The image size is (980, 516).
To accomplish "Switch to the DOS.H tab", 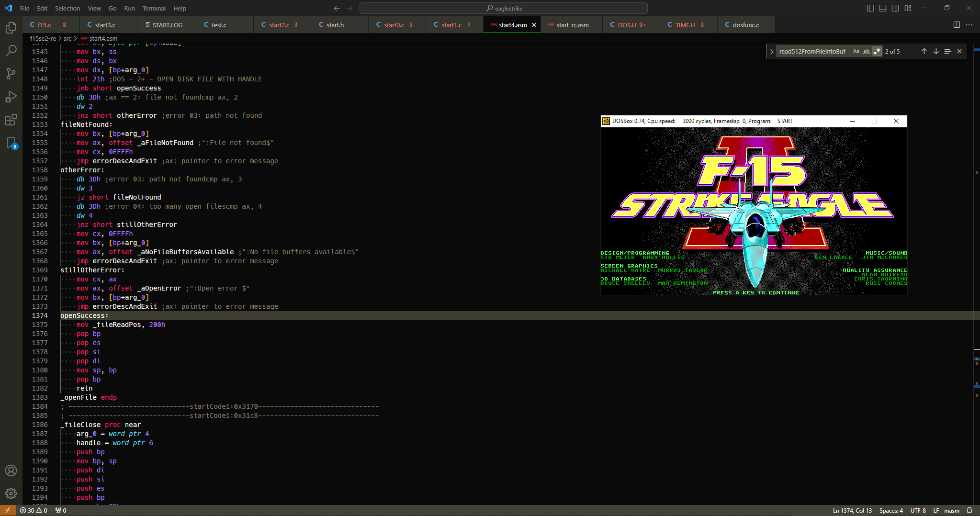I will click(631, 25).
